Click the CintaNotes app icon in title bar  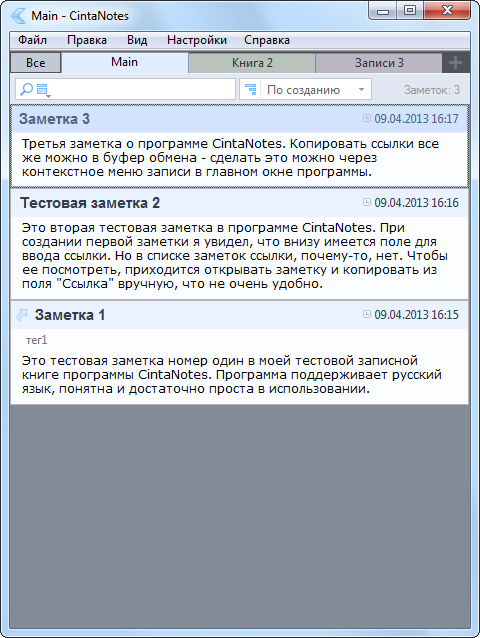18,16
